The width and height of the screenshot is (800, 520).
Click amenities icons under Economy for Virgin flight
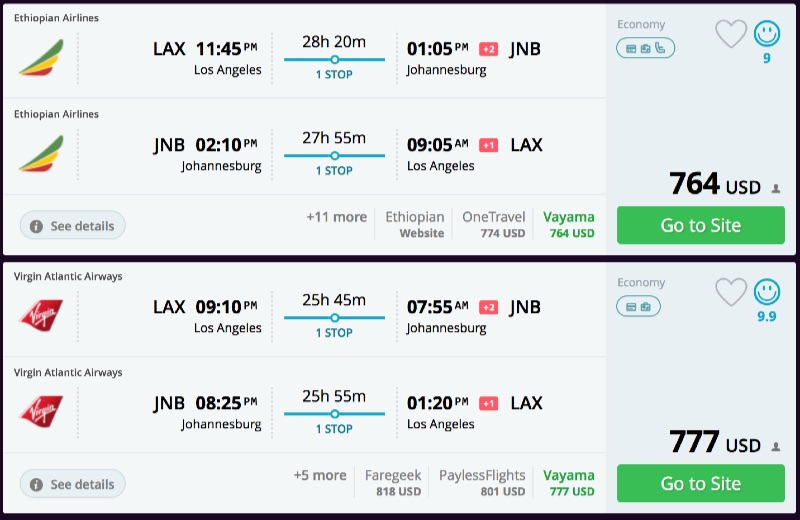[x=637, y=305]
